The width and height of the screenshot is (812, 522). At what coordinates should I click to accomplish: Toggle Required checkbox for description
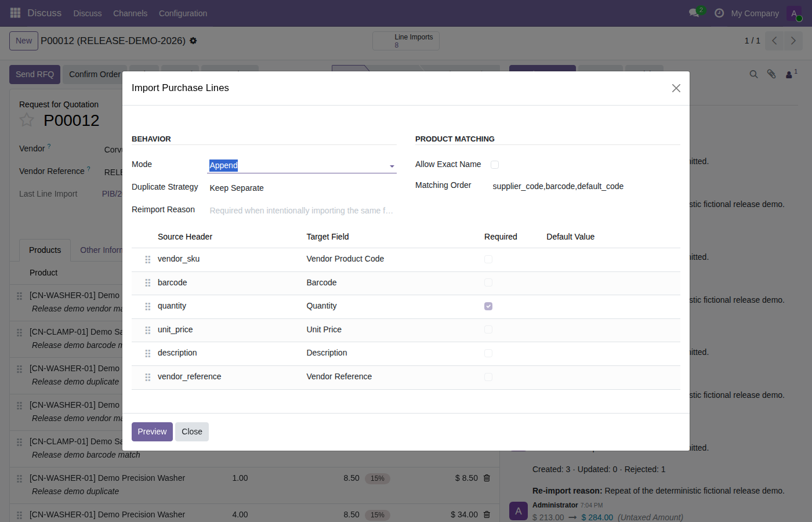pyautogui.click(x=488, y=353)
